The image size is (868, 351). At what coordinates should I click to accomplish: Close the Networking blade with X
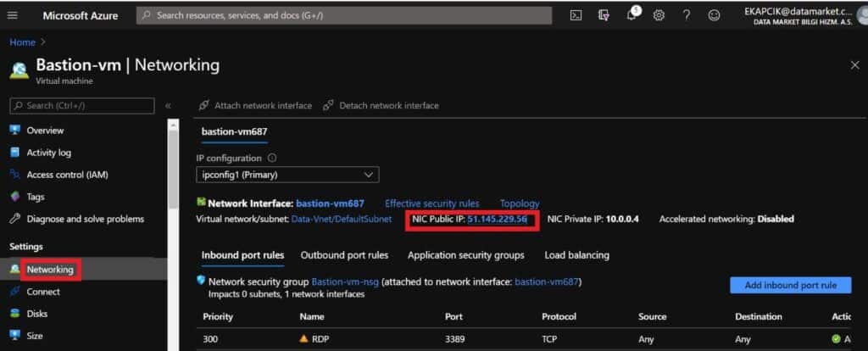point(854,65)
